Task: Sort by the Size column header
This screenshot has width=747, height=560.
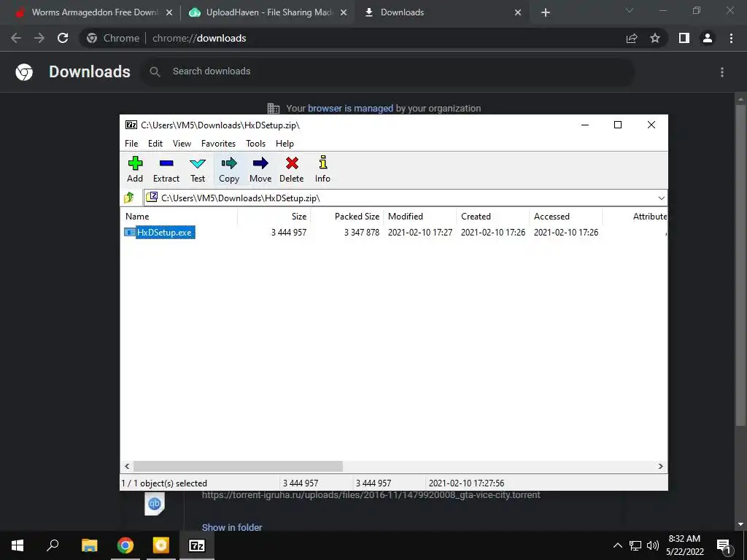Action: click(x=274, y=216)
